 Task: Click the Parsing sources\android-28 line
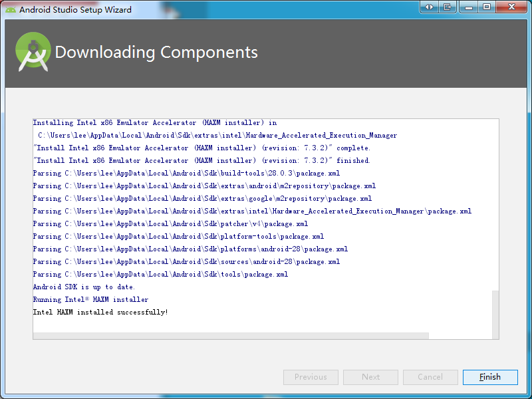click(186, 261)
